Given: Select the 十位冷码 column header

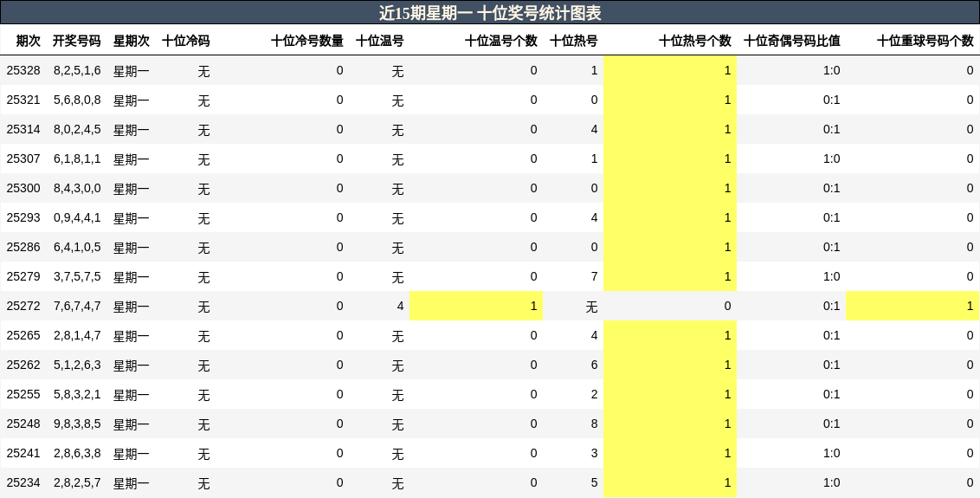Looking at the screenshot, I should pyautogui.click(x=185, y=41).
